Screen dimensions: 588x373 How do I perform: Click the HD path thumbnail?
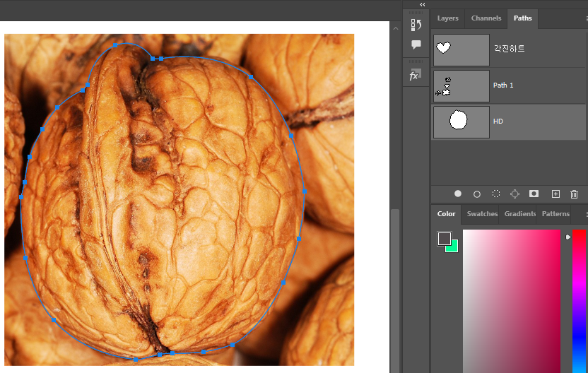pos(461,122)
